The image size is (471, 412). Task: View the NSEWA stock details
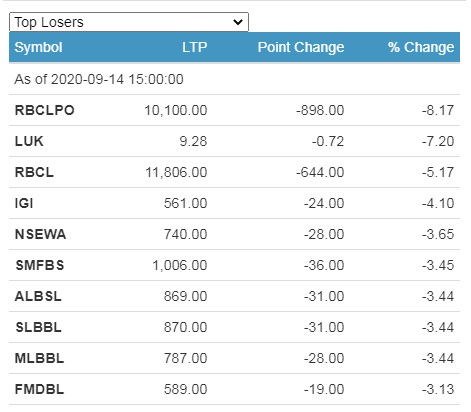(40, 234)
